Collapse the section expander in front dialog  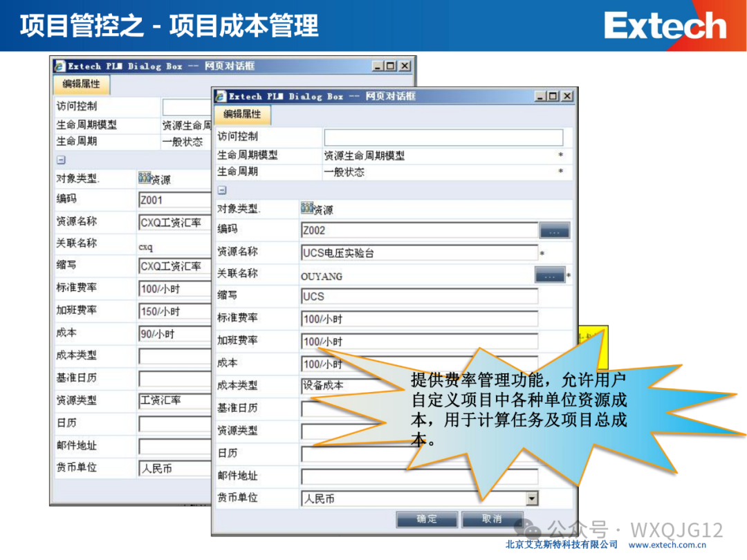(x=222, y=191)
